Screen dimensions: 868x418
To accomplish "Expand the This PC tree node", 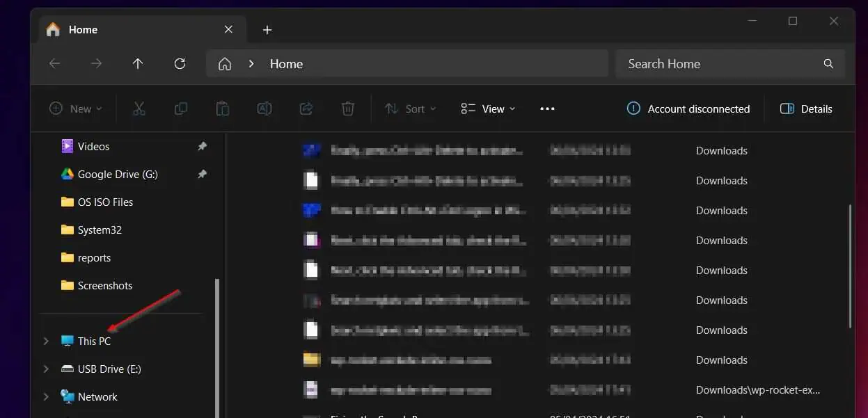I will pyautogui.click(x=46, y=341).
